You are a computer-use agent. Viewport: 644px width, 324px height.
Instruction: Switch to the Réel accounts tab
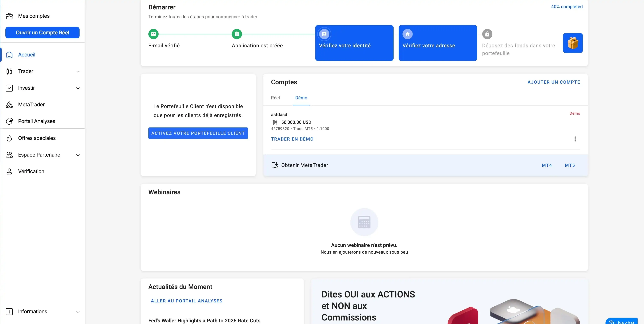(x=275, y=98)
